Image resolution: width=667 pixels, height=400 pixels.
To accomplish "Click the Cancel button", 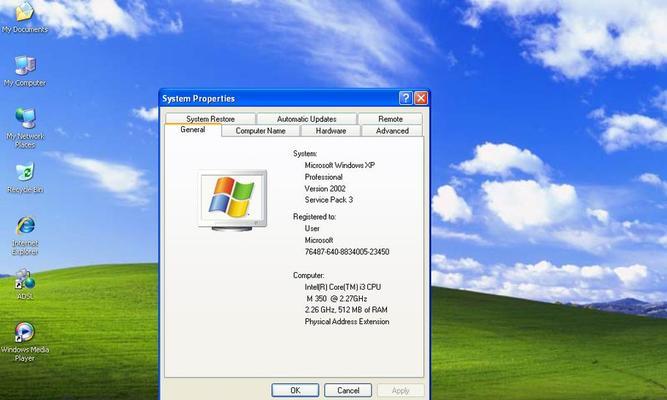I will click(x=348, y=390).
